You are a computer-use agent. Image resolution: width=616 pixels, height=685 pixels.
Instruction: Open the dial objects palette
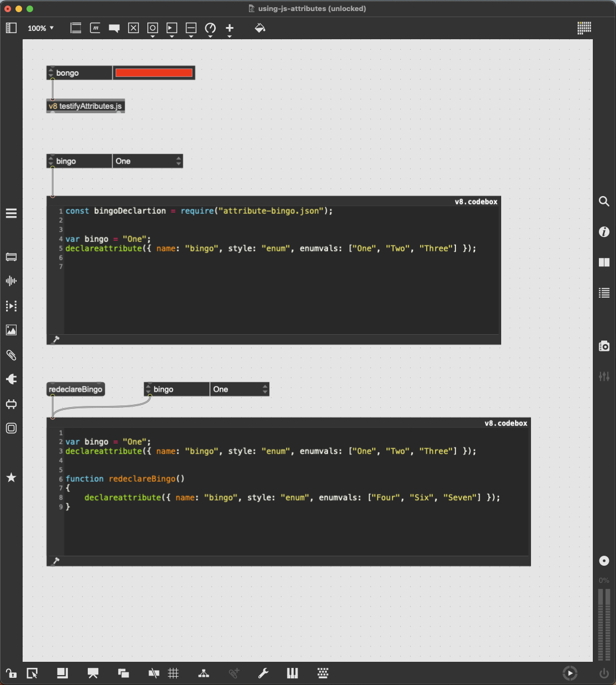pos(210,29)
